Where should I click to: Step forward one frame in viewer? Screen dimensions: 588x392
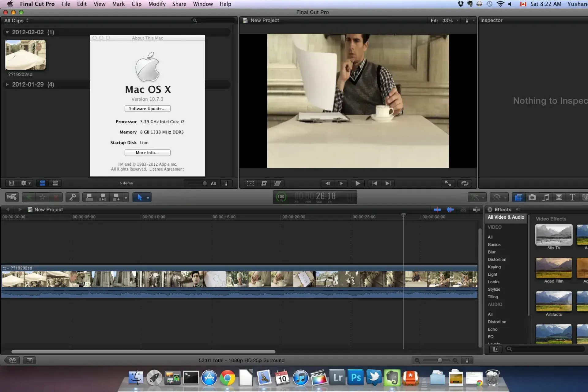[x=341, y=183]
